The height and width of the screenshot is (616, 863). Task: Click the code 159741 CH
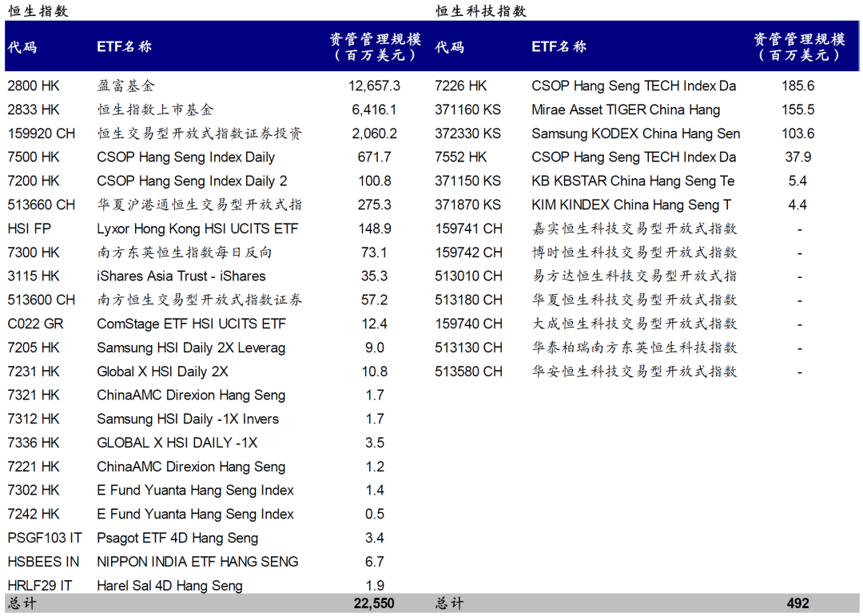pos(469,229)
